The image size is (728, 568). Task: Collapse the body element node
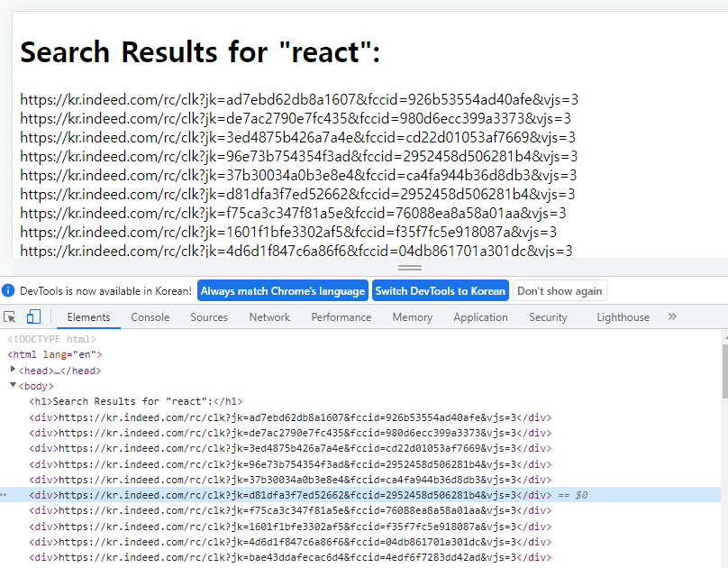(x=13, y=385)
